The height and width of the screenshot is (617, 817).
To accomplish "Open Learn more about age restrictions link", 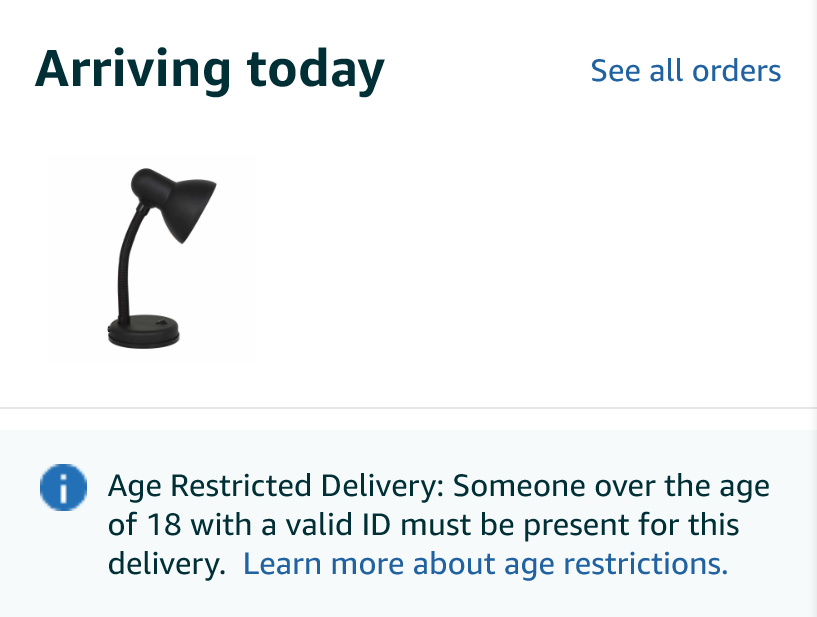I will (485, 563).
